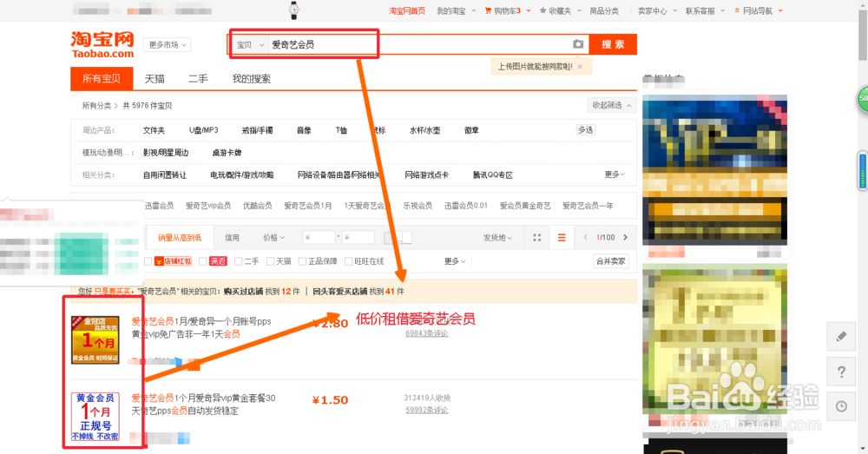This screenshot has width=868, height=454.
Task: Click the 满返 badge label
Action: 218,261
